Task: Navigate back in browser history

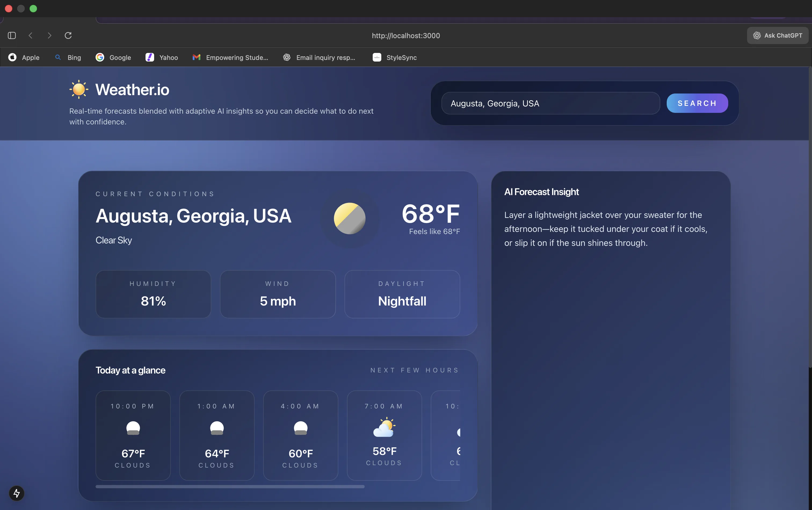Action: coord(31,35)
